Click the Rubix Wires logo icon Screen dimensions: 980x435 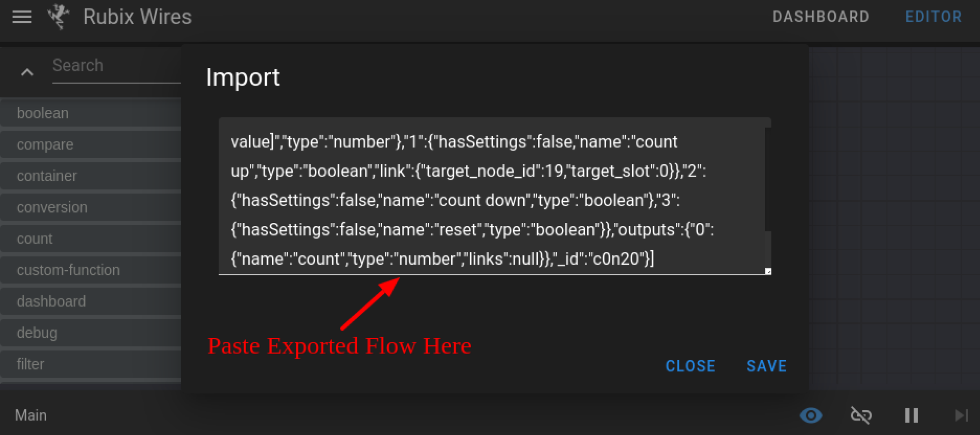[x=58, y=17]
